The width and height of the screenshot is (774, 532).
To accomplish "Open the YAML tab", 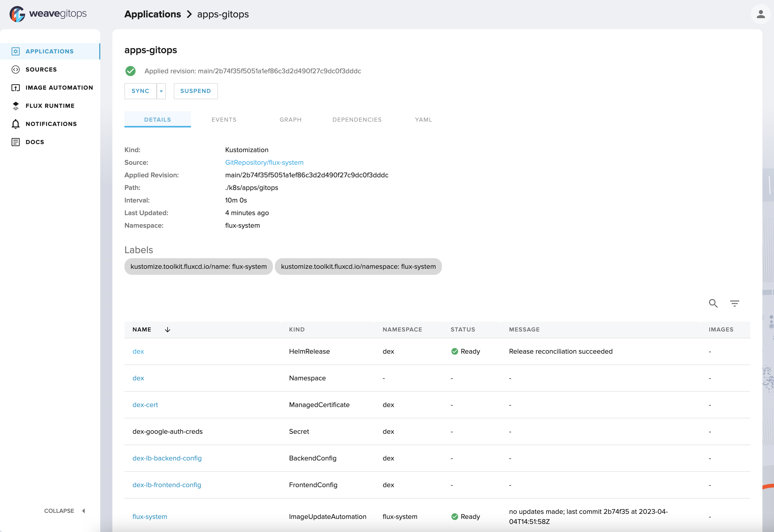I will click(x=423, y=120).
